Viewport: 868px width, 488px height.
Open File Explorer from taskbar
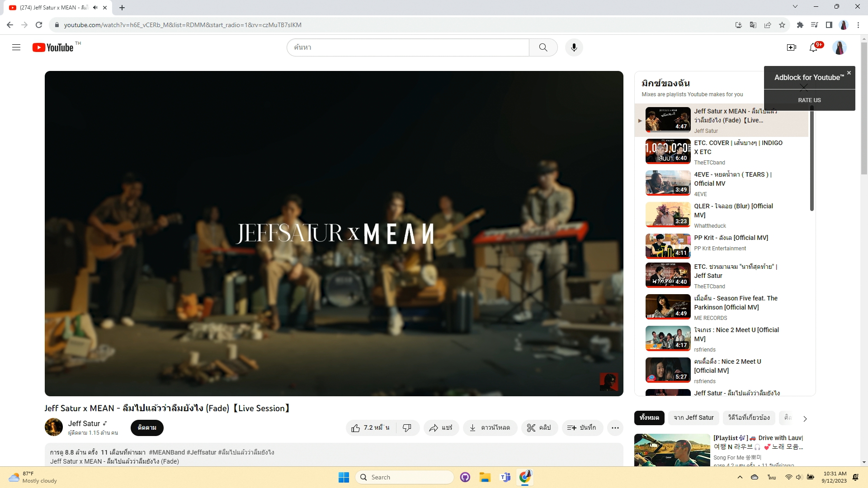tap(485, 477)
